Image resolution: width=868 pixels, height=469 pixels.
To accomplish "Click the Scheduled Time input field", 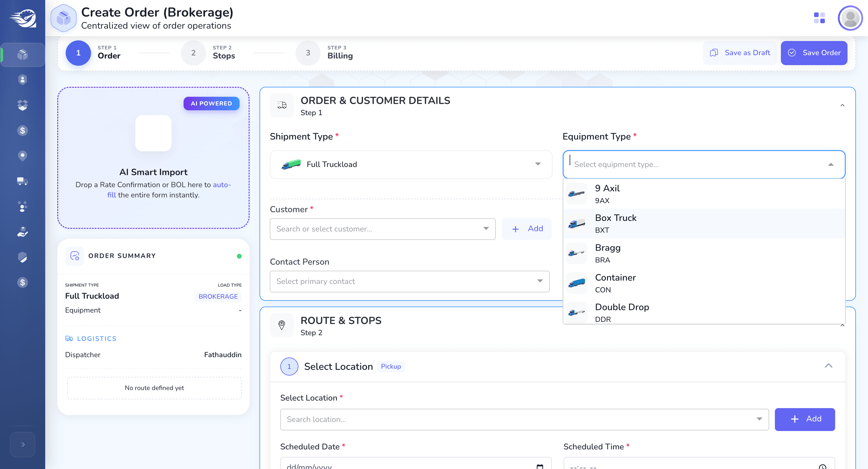I will [x=699, y=464].
